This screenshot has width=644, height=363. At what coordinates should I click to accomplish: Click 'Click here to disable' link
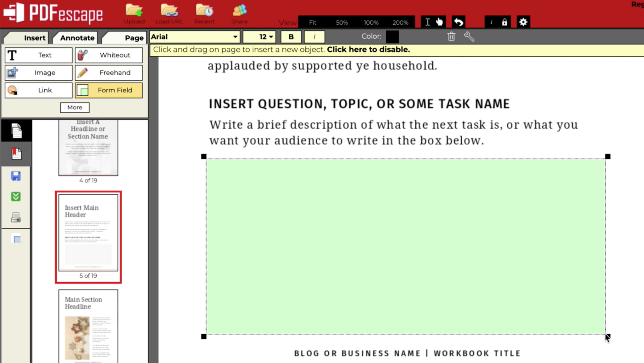point(368,50)
